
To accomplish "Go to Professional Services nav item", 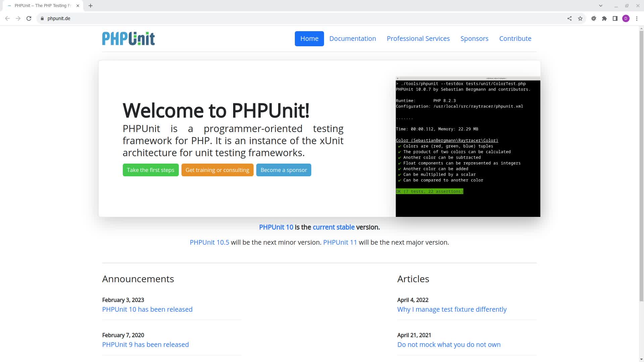I will coord(418,39).
